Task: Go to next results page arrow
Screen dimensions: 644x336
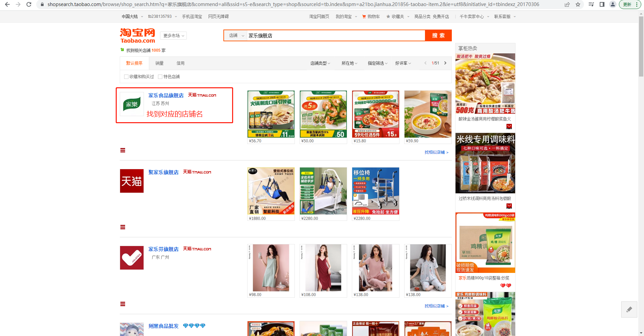Action: [x=445, y=63]
